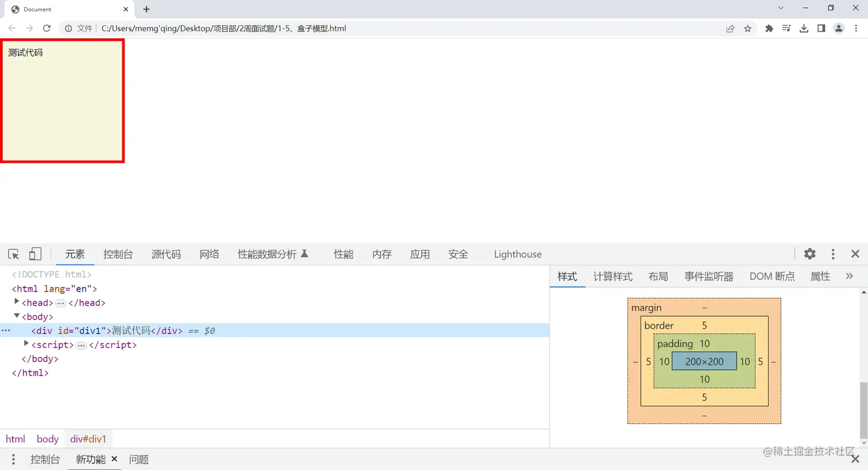Activate the inspect element picker icon

point(14,254)
